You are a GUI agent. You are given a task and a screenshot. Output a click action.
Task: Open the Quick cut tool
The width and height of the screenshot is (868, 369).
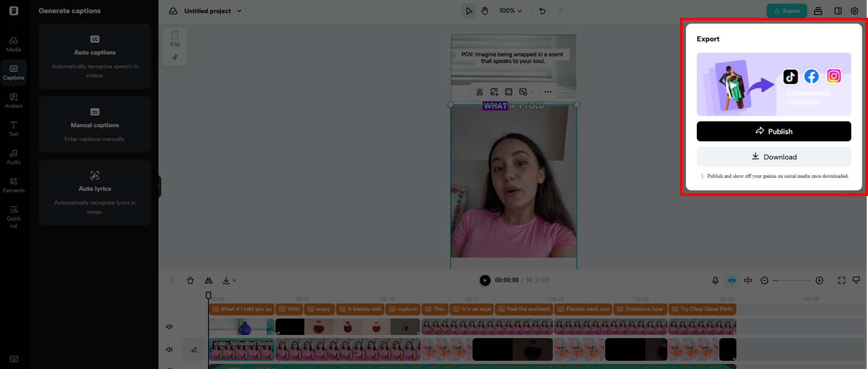[x=13, y=217]
